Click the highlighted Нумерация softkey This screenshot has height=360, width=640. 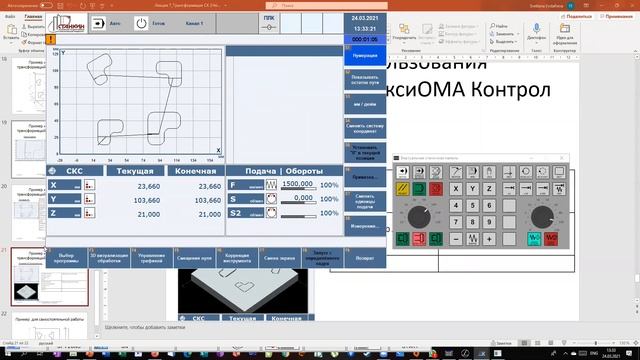365,56
